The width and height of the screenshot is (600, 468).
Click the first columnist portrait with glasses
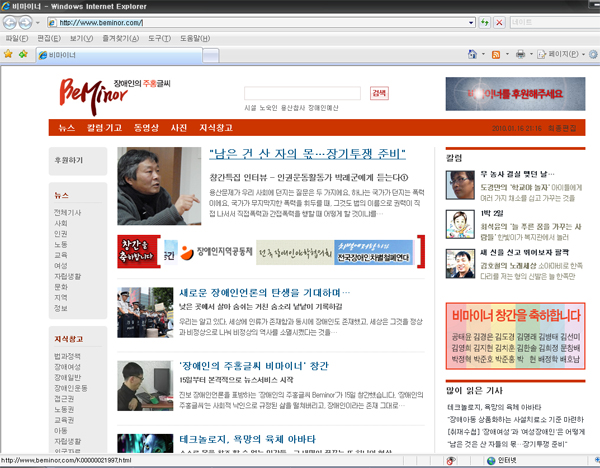[x=460, y=185]
